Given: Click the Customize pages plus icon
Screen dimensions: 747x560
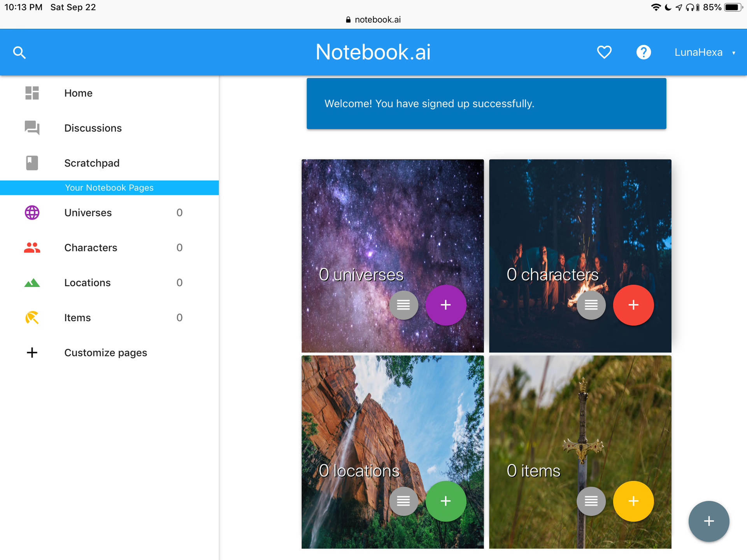Looking at the screenshot, I should tap(32, 352).
